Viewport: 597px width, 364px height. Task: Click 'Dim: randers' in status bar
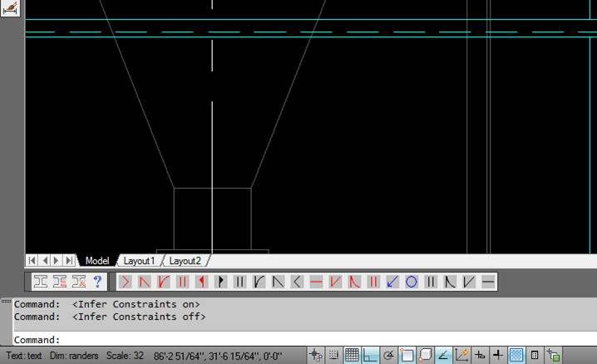[74, 356]
